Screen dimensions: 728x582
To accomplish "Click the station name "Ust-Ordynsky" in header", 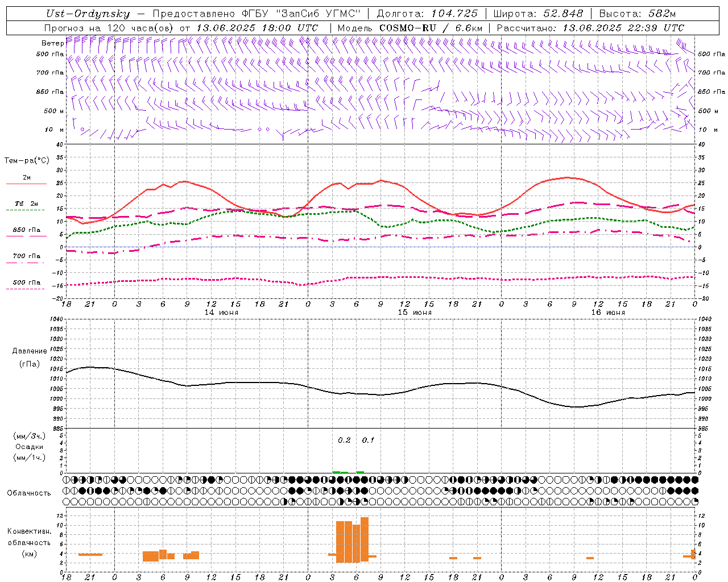I will (88, 14).
